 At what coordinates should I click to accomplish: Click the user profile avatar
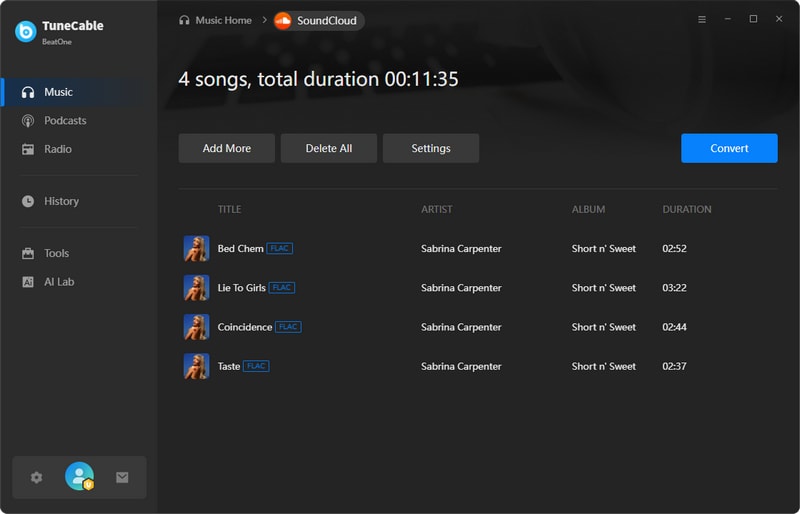(x=79, y=477)
